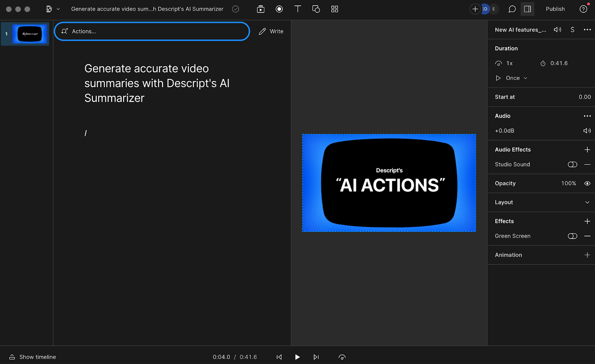Click the Publish button
This screenshot has height=364, width=595.
pos(555,9)
